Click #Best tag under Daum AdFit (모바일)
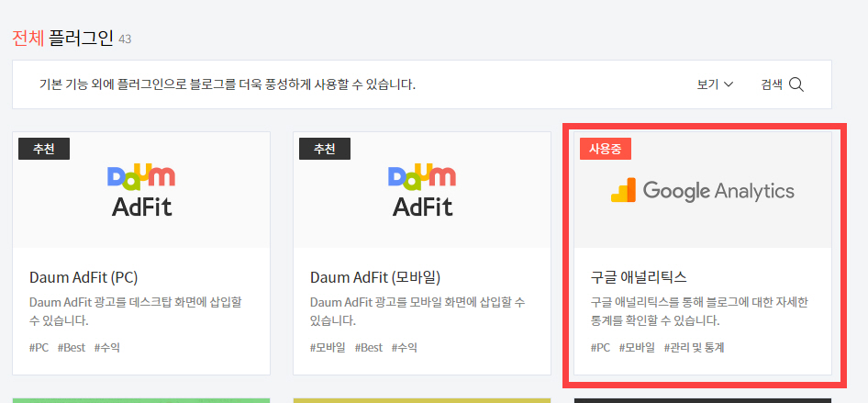This screenshot has height=403, width=868. click(369, 348)
